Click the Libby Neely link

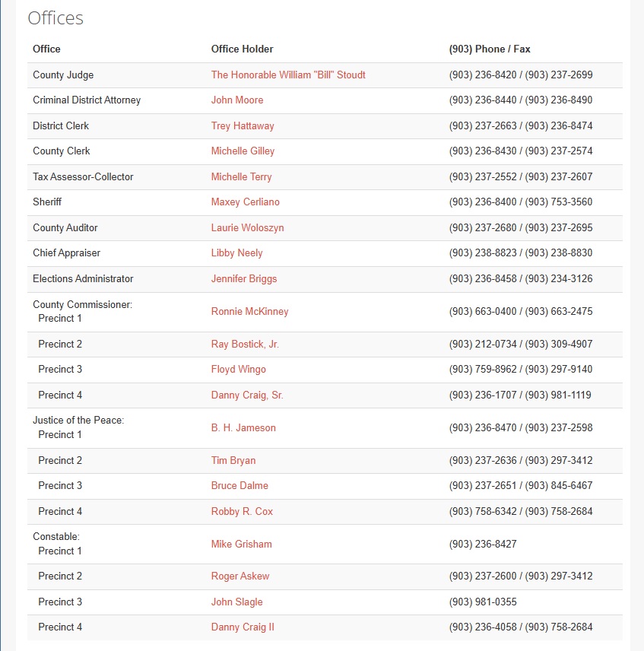pyautogui.click(x=236, y=252)
